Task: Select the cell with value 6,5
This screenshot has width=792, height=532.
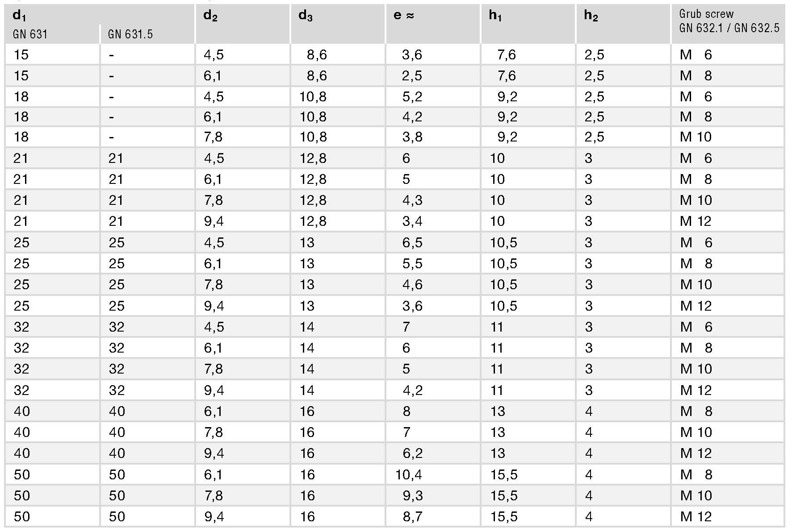Action: [412, 242]
